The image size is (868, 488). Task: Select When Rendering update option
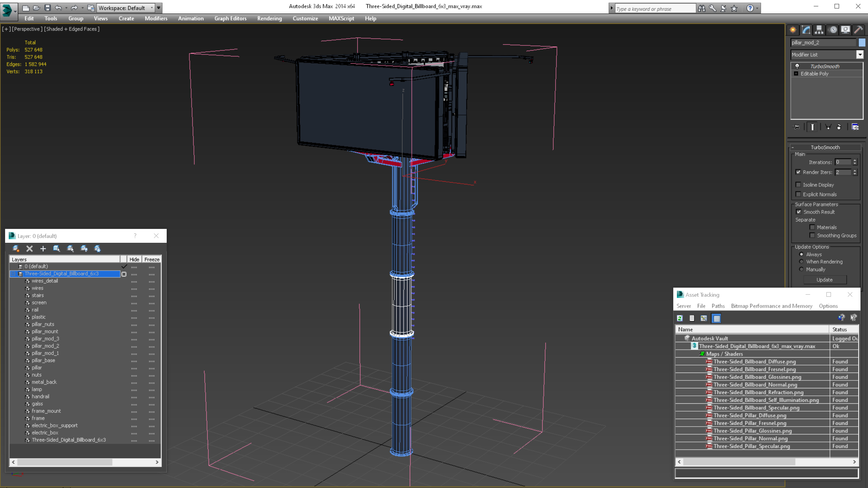(801, 262)
